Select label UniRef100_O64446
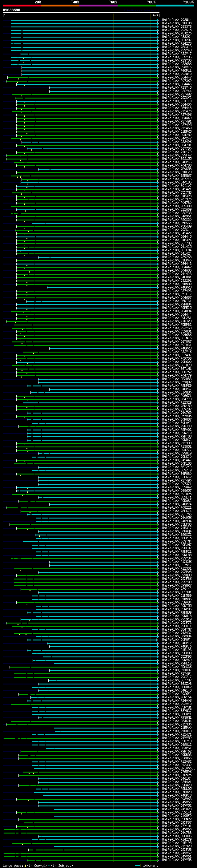This screenshot has width=197, height=868. coord(177,84)
